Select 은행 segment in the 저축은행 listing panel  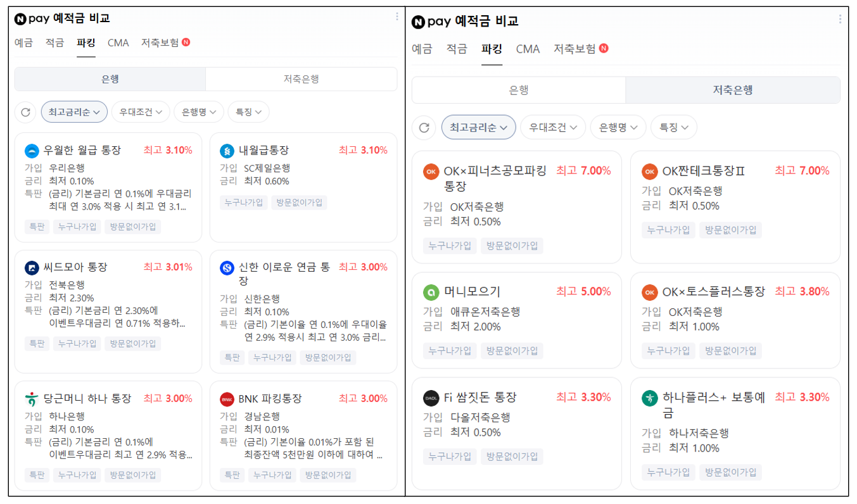click(519, 90)
